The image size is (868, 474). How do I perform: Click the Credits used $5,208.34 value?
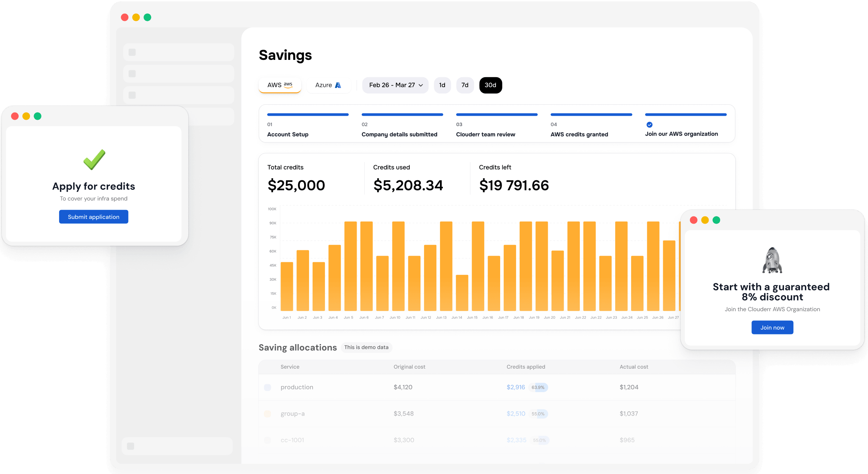point(408,185)
